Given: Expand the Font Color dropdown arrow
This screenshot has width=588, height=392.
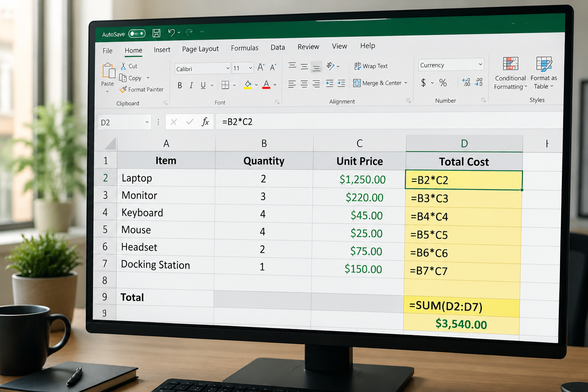Looking at the screenshot, I should click(x=275, y=85).
